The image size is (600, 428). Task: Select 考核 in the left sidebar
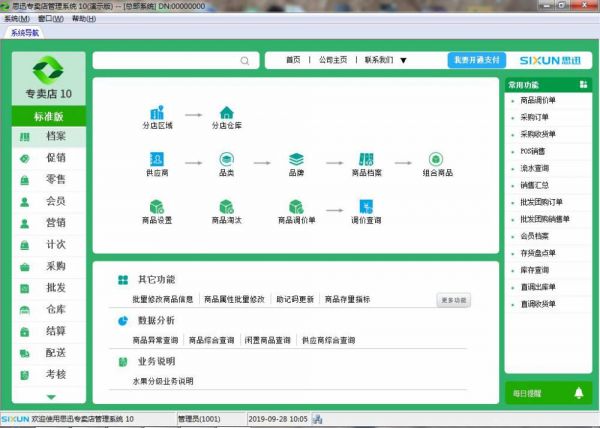[x=49, y=374]
